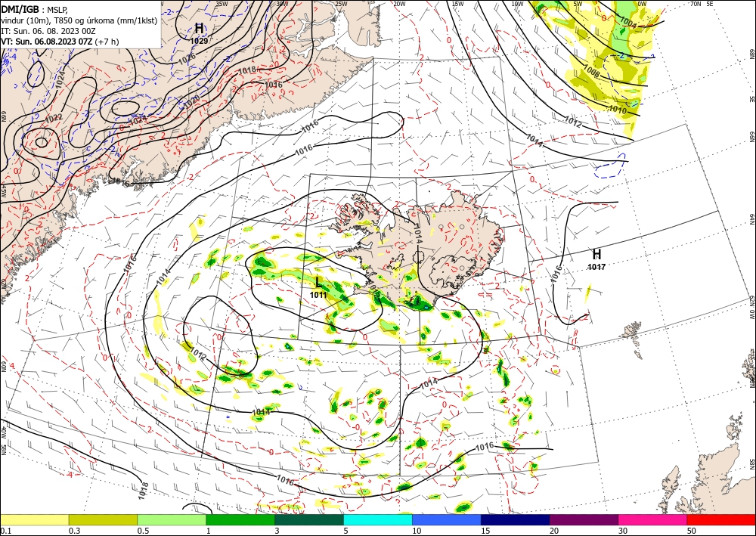The width and height of the screenshot is (756, 536).
Task: Click the legend value 0.3
Action: pos(74,531)
